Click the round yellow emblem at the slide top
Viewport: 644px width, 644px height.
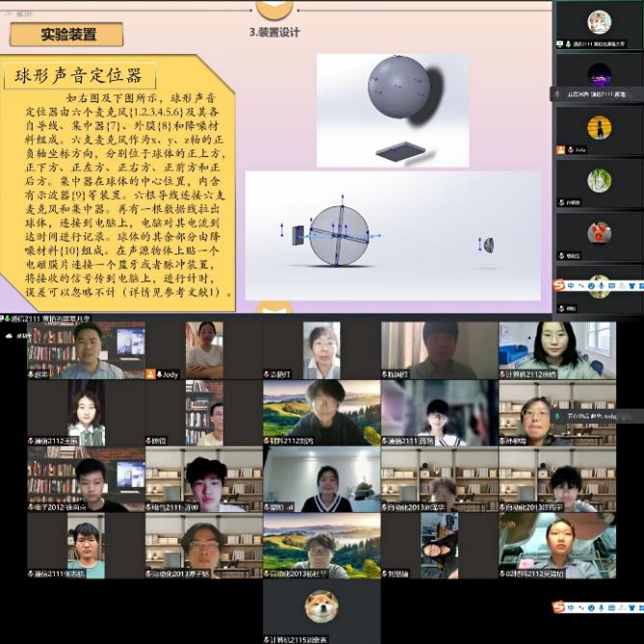click(x=275, y=8)
